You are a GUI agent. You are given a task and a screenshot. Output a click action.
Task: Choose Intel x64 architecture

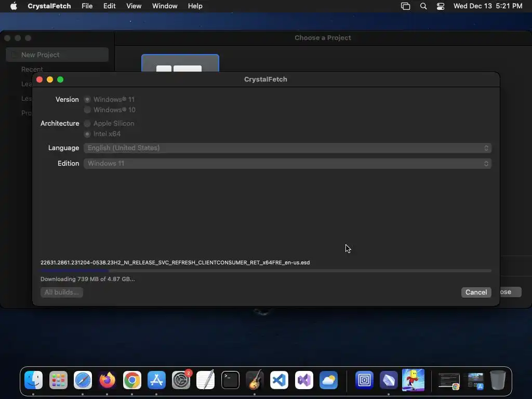[87, 134]
